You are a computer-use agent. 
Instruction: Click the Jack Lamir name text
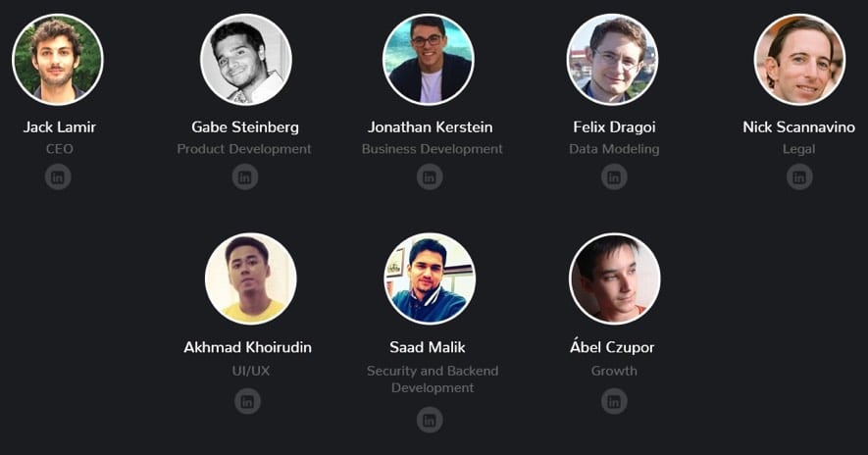[59, 127]
